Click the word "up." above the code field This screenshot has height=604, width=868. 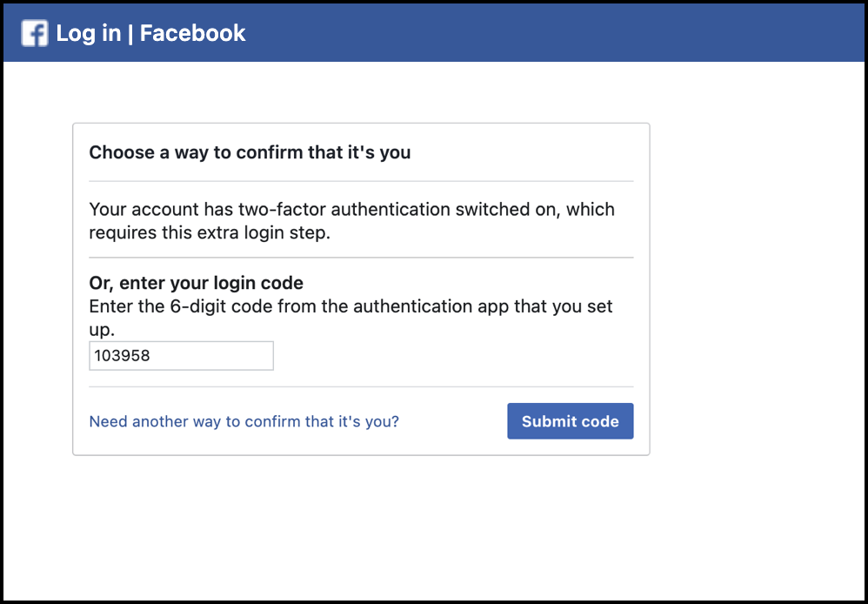tap(101, 331)
